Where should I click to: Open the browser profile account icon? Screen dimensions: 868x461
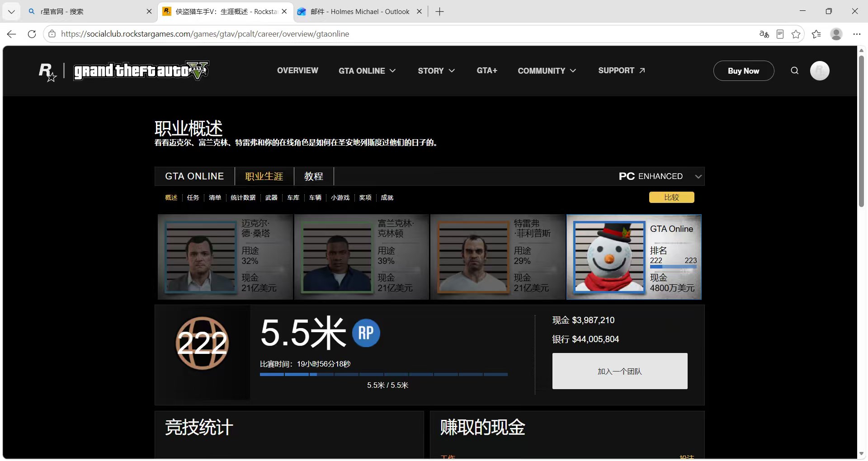[836, 34]
